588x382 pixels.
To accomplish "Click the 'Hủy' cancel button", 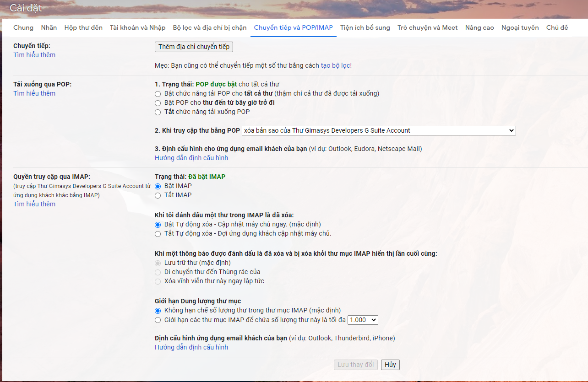I will click(x=390, y=365).
